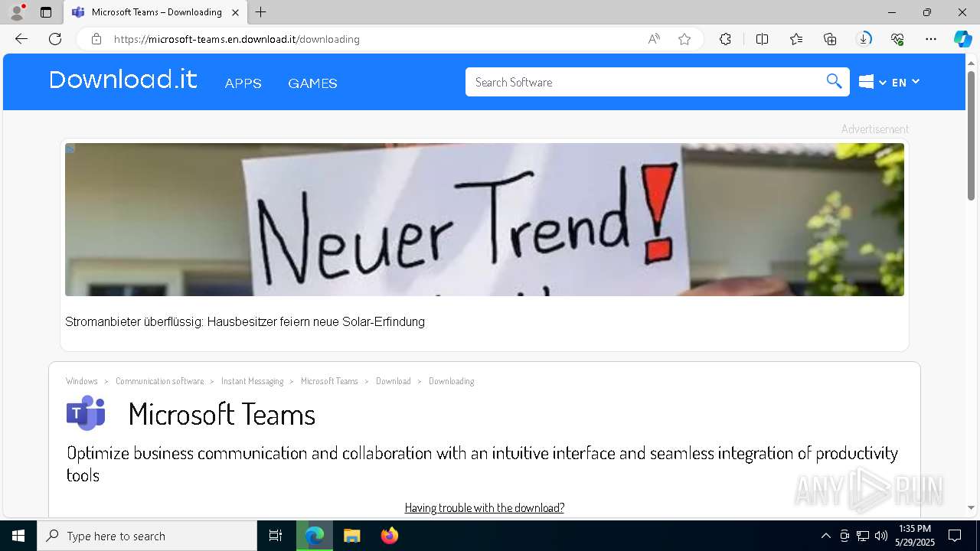Expand the Windows platform dropdown
980x551 pixels.
(x=872, y=82)
